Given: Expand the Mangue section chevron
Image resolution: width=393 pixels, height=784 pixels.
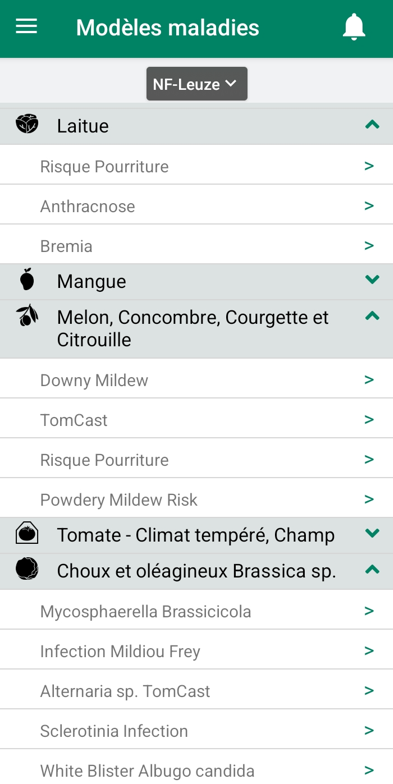Looking at the screenshot, I should coord(372,280).
